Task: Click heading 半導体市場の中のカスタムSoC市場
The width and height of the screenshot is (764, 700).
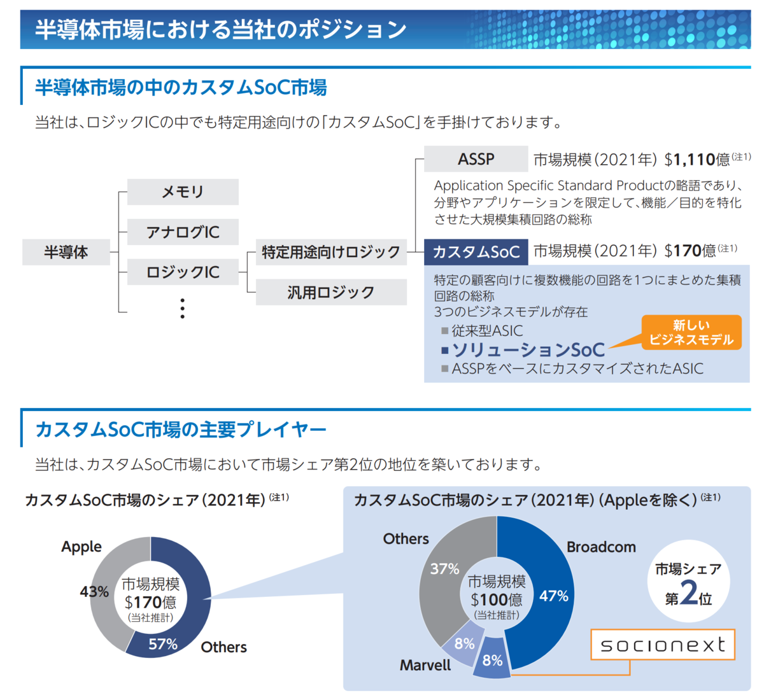Action: tap(181, 87)
